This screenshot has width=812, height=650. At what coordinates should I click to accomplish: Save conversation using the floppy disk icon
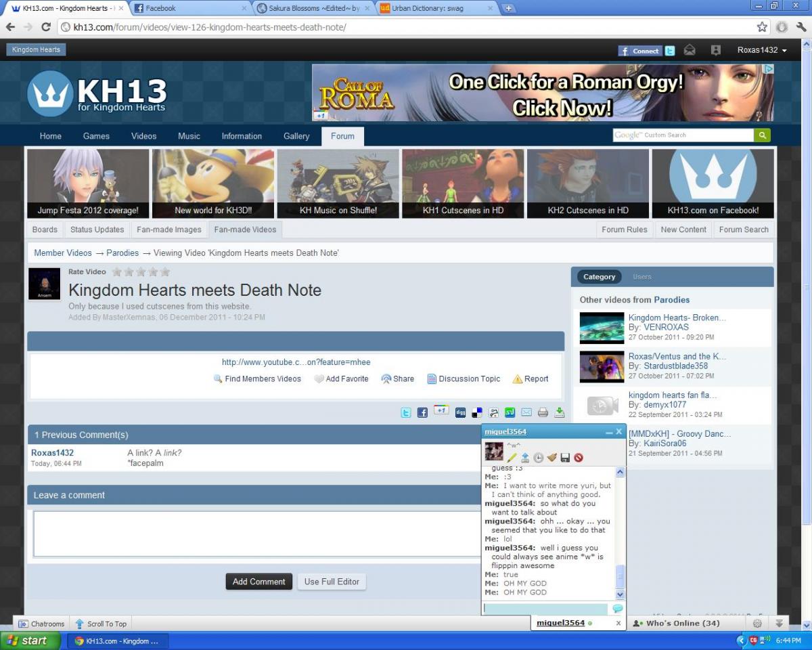coord(565,458)
